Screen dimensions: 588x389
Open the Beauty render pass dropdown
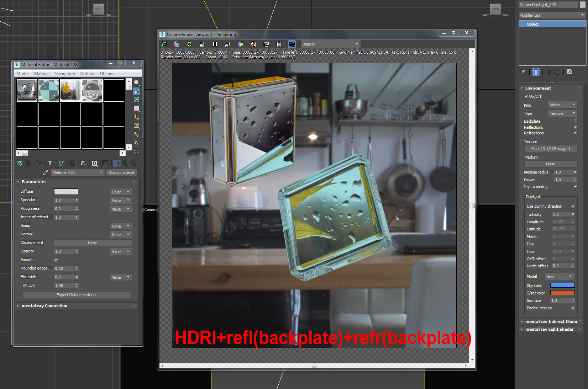coord(330,44)
